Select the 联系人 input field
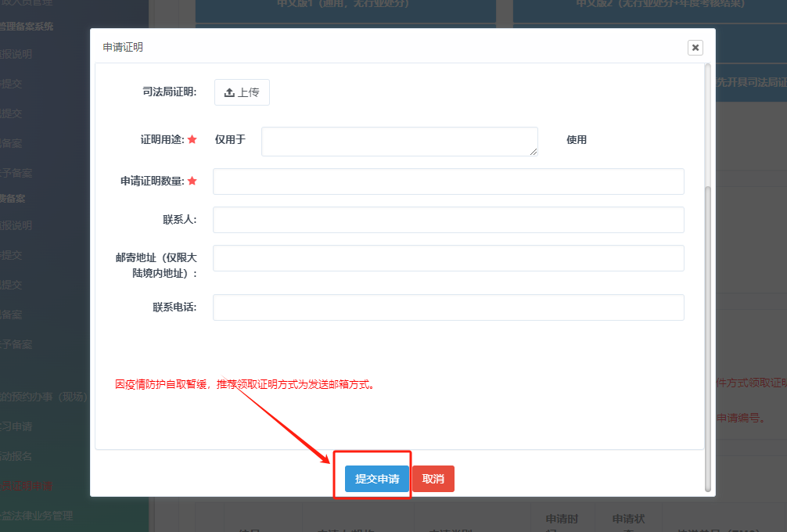Image resolution: width=787 pixels, height=532 pixels. 448,220
